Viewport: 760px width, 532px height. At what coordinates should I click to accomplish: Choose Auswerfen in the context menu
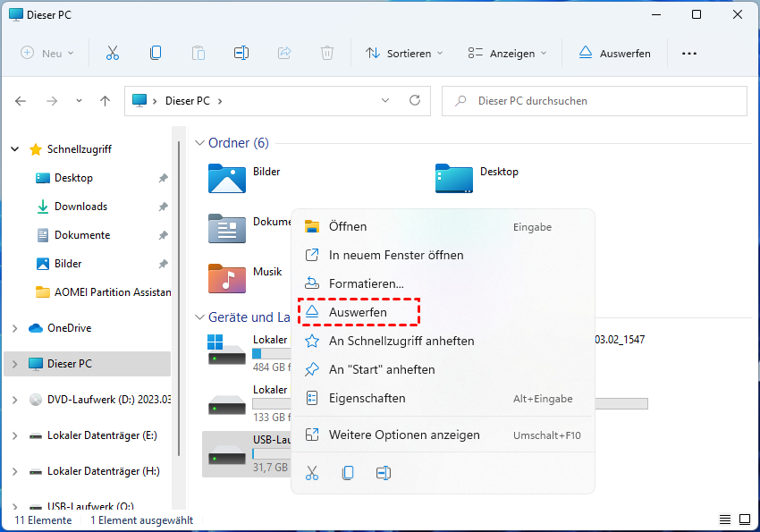[x=443, y=312]
